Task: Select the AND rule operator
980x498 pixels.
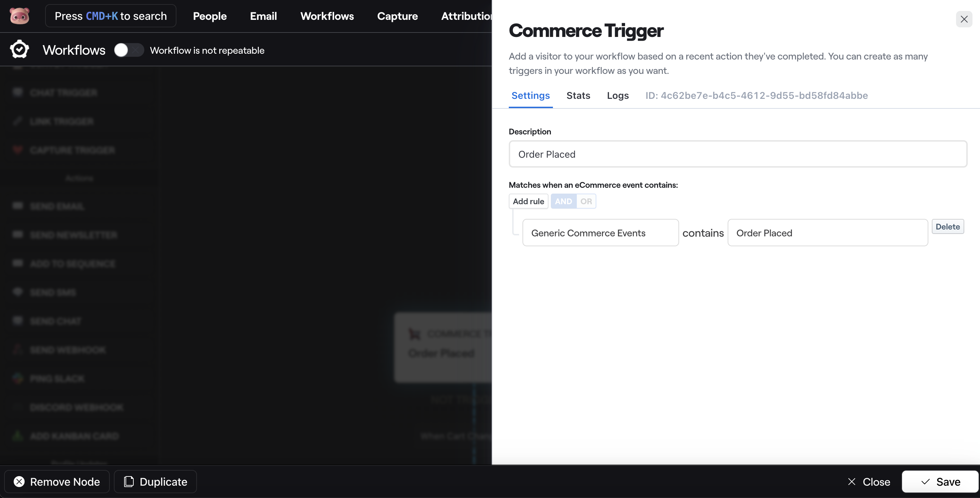Action: tap(564, 201)
